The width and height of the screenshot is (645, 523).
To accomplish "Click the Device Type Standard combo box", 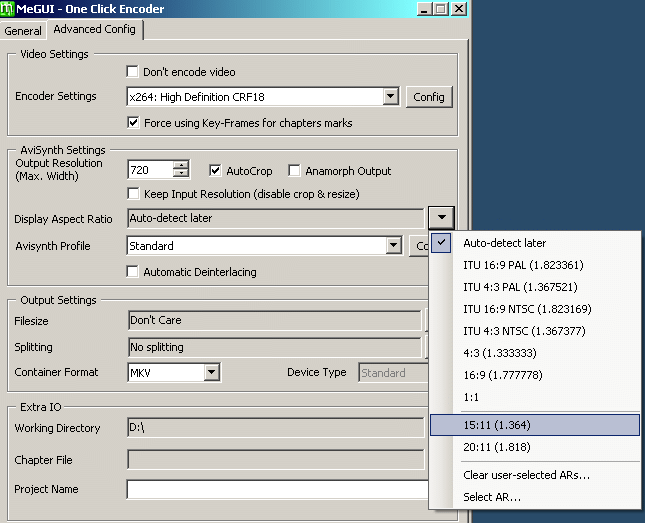I will pyautogui.click(x=394, y=373).
